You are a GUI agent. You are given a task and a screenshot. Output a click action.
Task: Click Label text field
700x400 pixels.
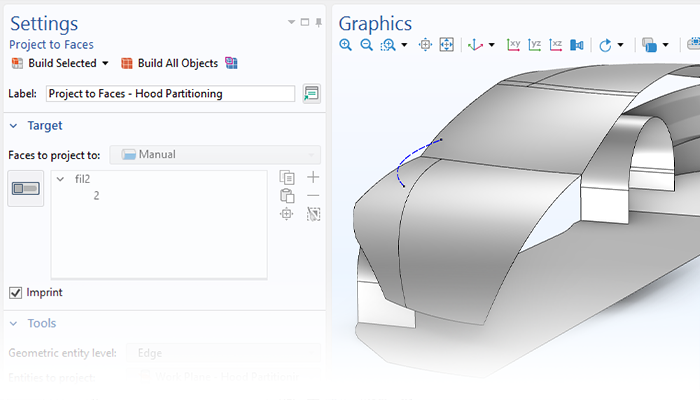(170, 94)
